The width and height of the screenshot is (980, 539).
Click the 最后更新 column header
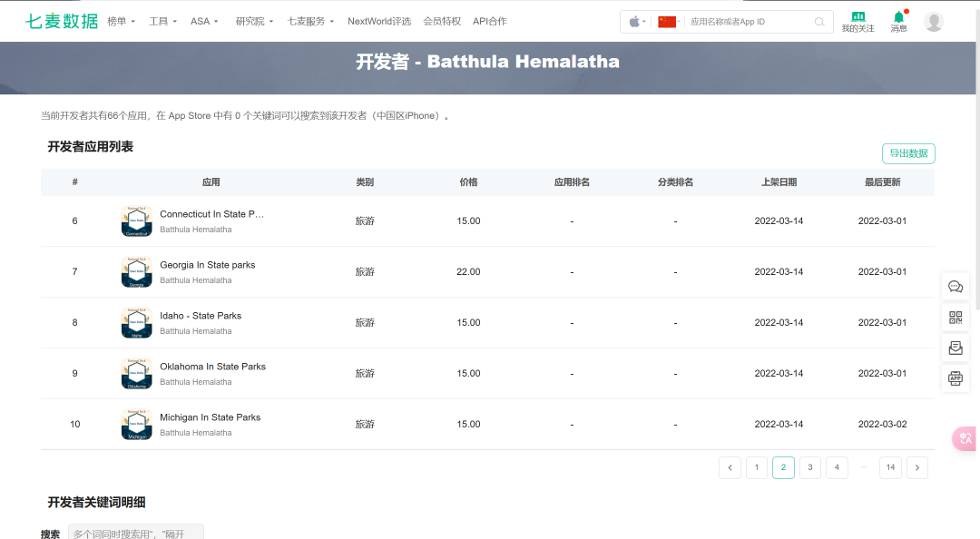point(883,182)
